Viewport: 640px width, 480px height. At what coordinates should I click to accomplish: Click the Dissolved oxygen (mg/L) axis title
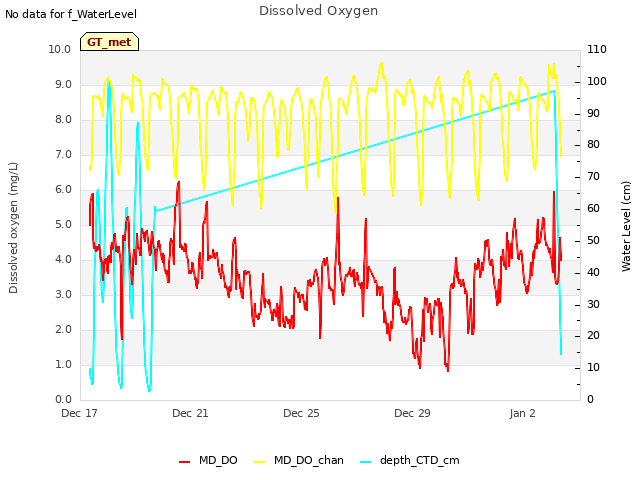[x=13, y=228]
